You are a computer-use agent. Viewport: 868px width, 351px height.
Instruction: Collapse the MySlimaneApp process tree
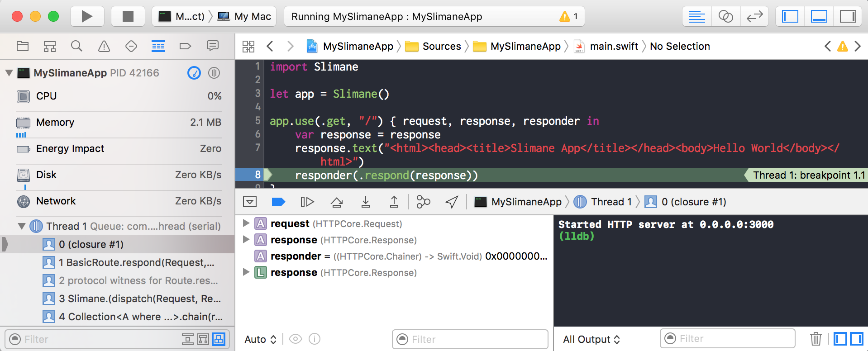(x=9, y=73)
